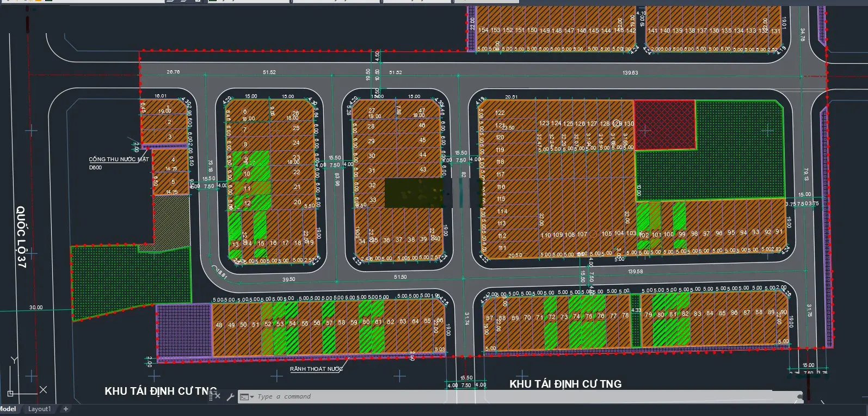Pick lot number 110
Viewport: 868px width, 416px height.
(x=546, y=235)
